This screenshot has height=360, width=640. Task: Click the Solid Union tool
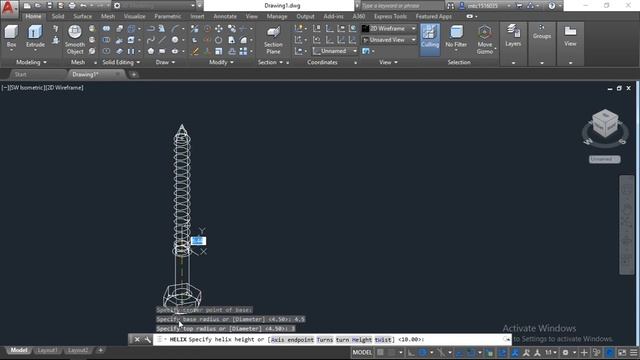(x=106, y=29)
